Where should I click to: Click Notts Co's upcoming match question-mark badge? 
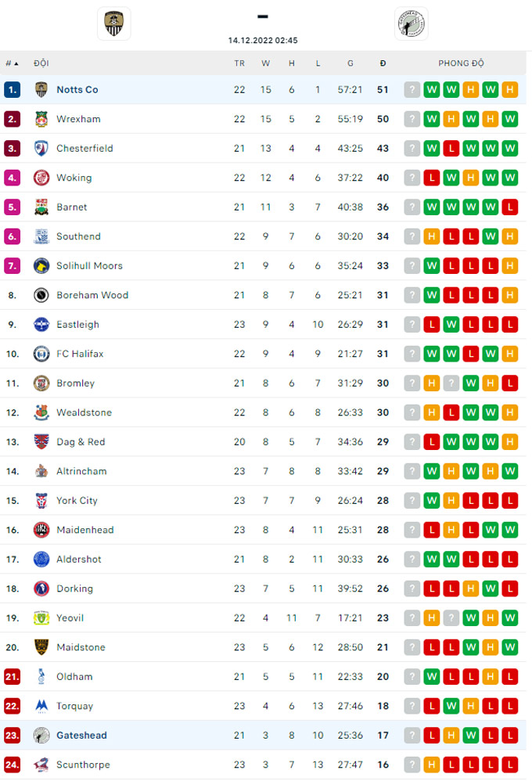tap(412, 90)
